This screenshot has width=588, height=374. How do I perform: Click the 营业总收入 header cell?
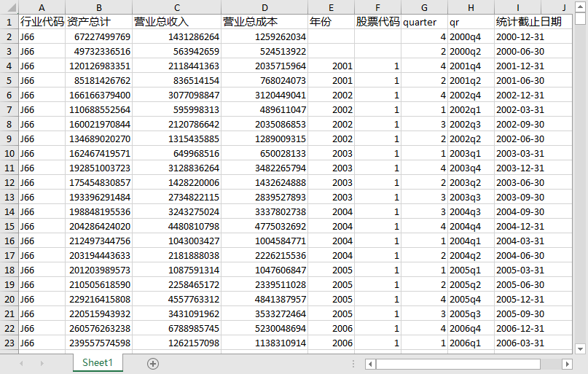coord(177,22)
